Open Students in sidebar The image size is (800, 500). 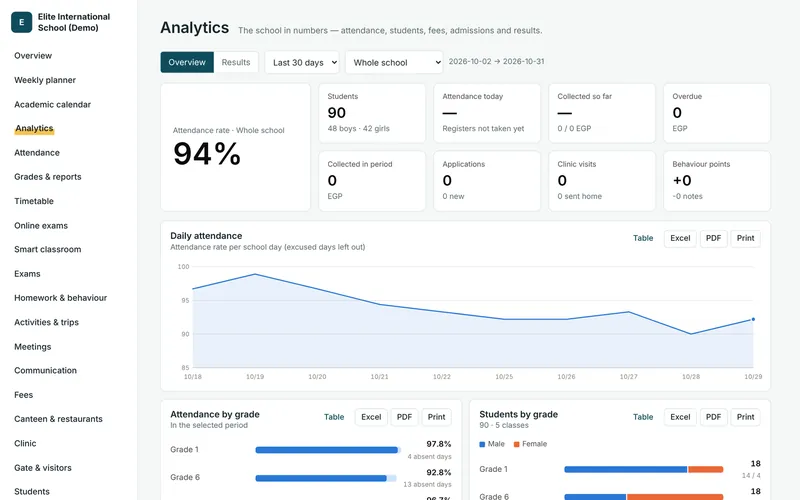[32, 492]
